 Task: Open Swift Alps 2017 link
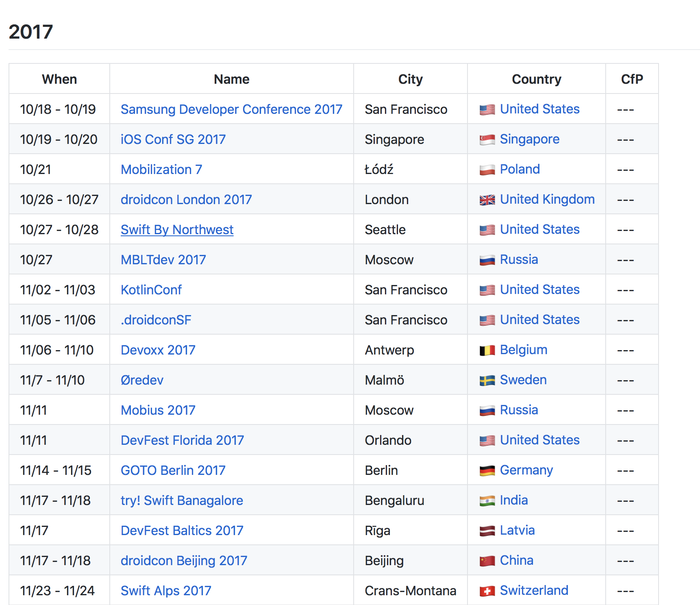[x=166, y=590]
